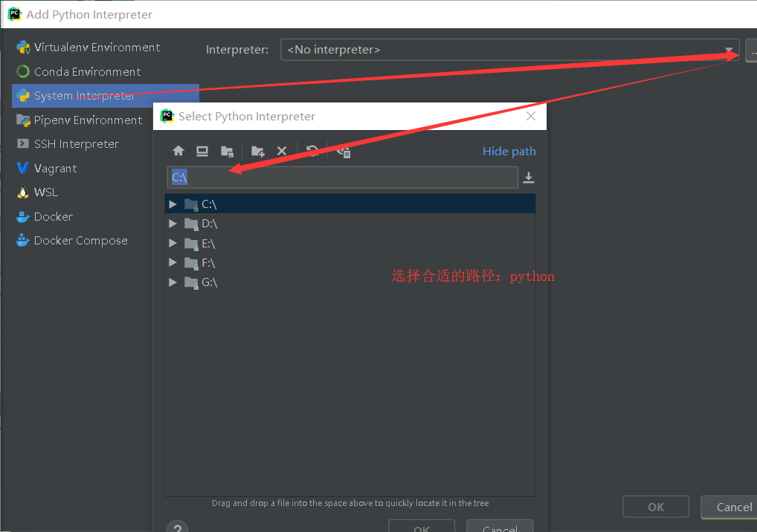Expand the D:\ drive node
The width and height of the screenshot is (757, 532).
click(173, 224)
